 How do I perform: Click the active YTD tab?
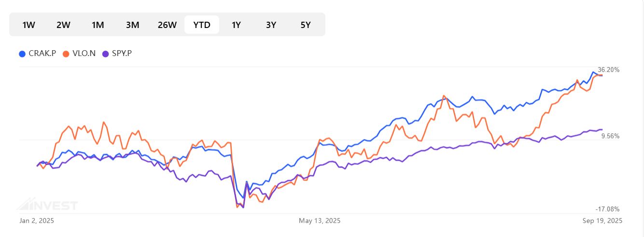pyautogui.click(x=202, y=25)
